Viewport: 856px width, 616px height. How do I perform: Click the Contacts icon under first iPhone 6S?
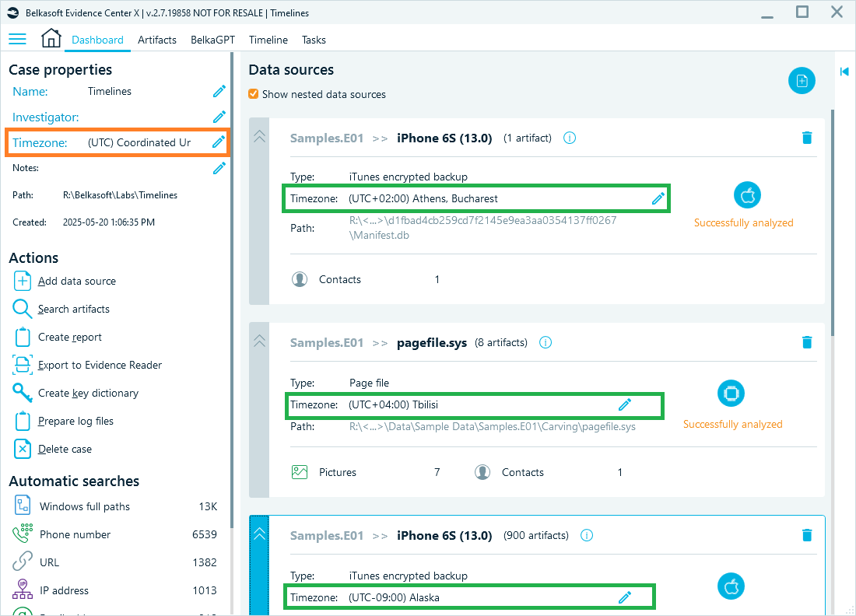pyautogui.click(x=300, y=279)
